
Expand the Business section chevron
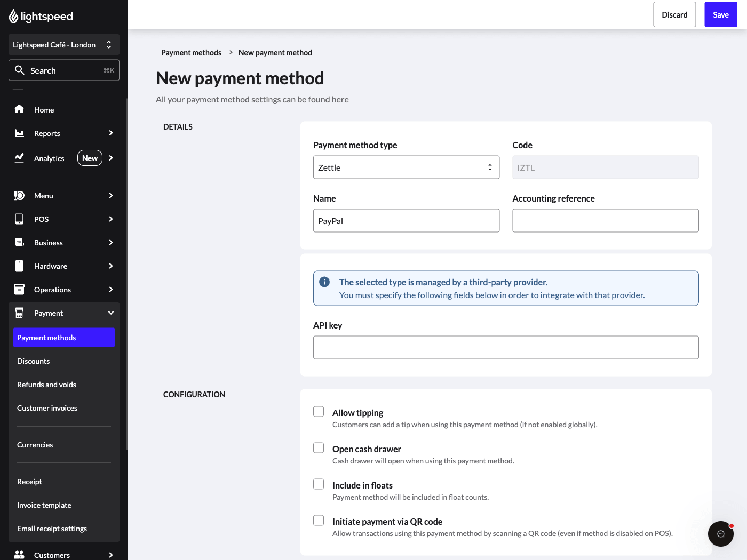click(x=111, y=243)
